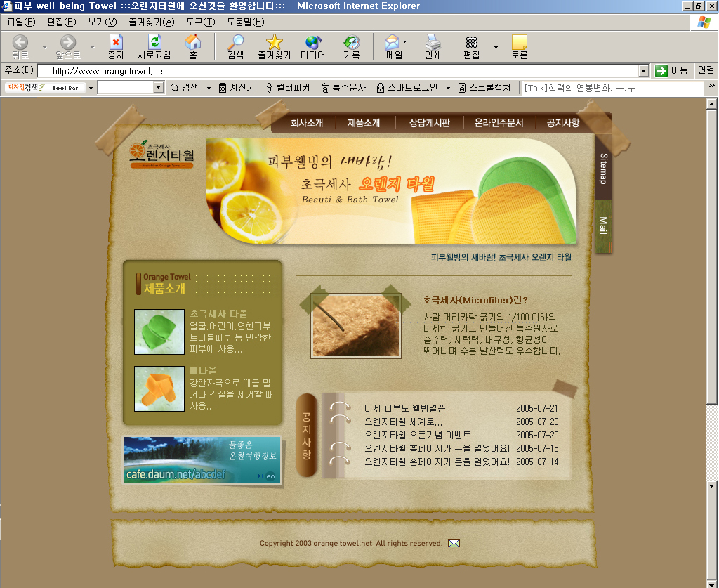Open the toolbar search combo box dropdown
Viewport: 719px width, 588px height.
click(158, 88)
